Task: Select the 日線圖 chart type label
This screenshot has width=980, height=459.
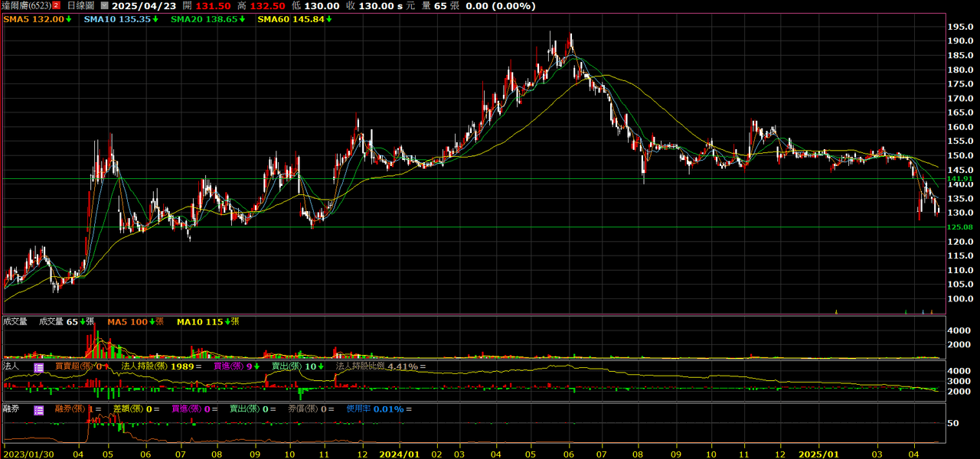Action: click(81, 6)
